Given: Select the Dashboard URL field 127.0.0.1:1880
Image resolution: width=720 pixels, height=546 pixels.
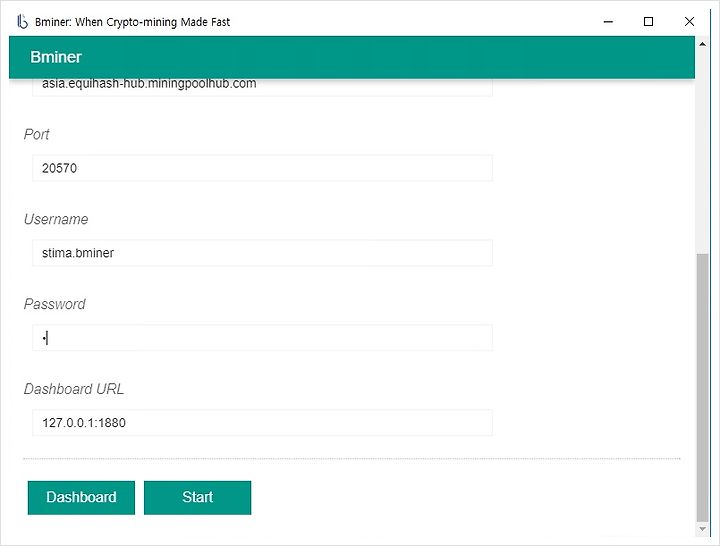Looking at the screenshot, I should (x=262, y=422).
